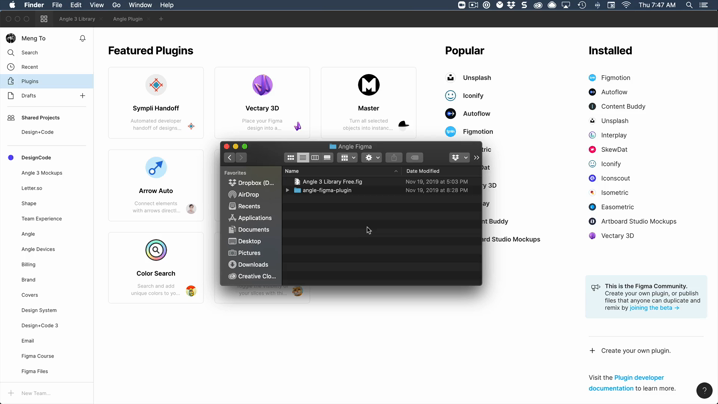Expand the angle-figma-plugin folder
Viewport: 718px width, 404px height.
[x=288, y=190]
